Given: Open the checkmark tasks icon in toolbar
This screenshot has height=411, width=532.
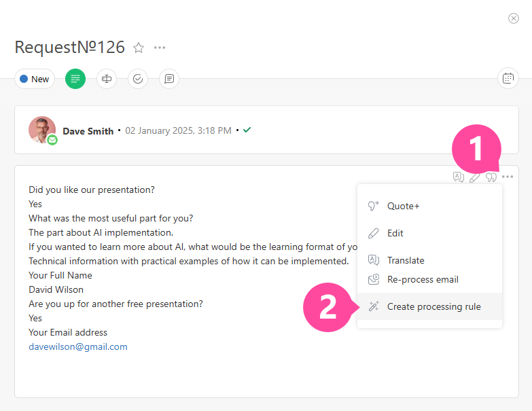Looking at the screenshot, I should (138, 79).
